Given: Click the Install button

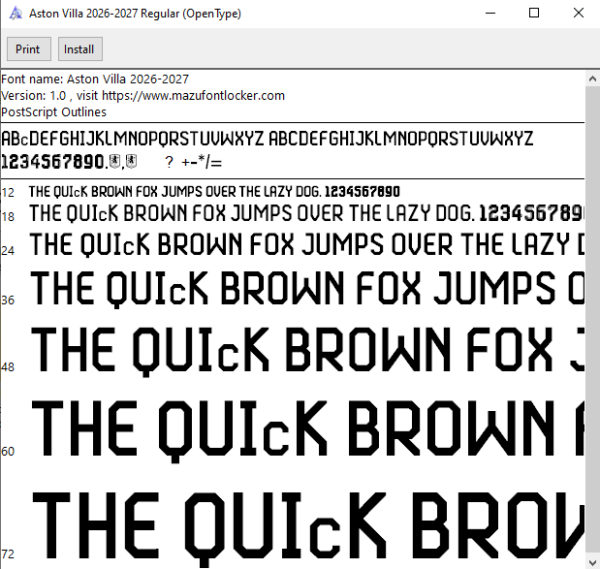Looking at the screenshot, I should [x=80, y=49].
